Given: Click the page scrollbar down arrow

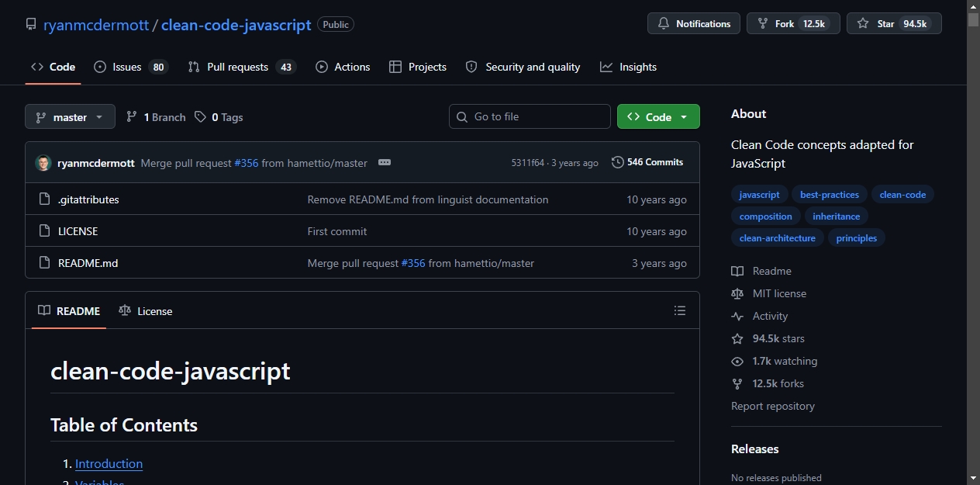Looking at the screenshot, I should (973, 478).
